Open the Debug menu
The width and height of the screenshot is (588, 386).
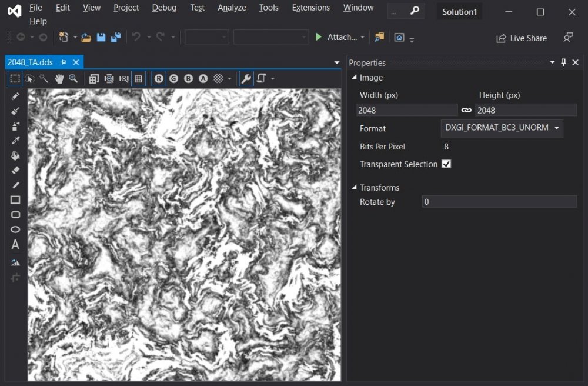[164, 8]
